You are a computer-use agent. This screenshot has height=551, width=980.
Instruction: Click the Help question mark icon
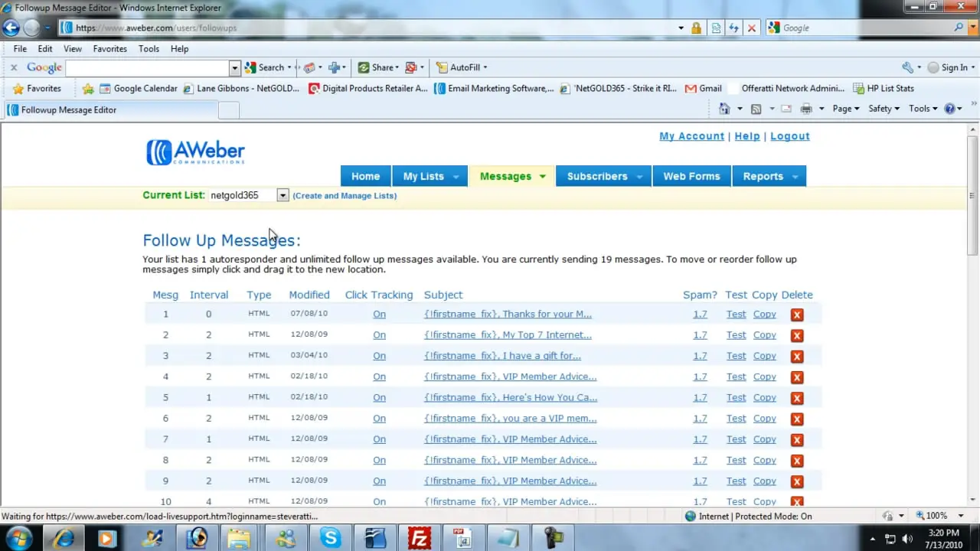coord(950,109)
